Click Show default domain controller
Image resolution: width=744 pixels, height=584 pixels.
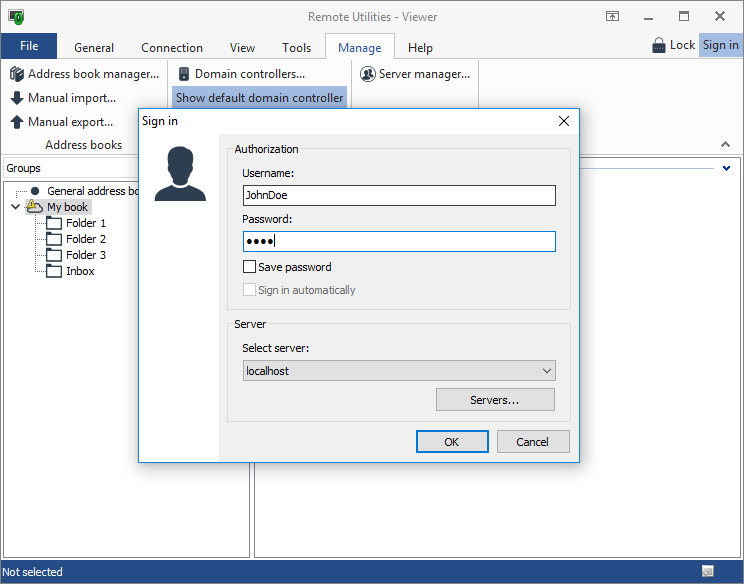[259, 98]
